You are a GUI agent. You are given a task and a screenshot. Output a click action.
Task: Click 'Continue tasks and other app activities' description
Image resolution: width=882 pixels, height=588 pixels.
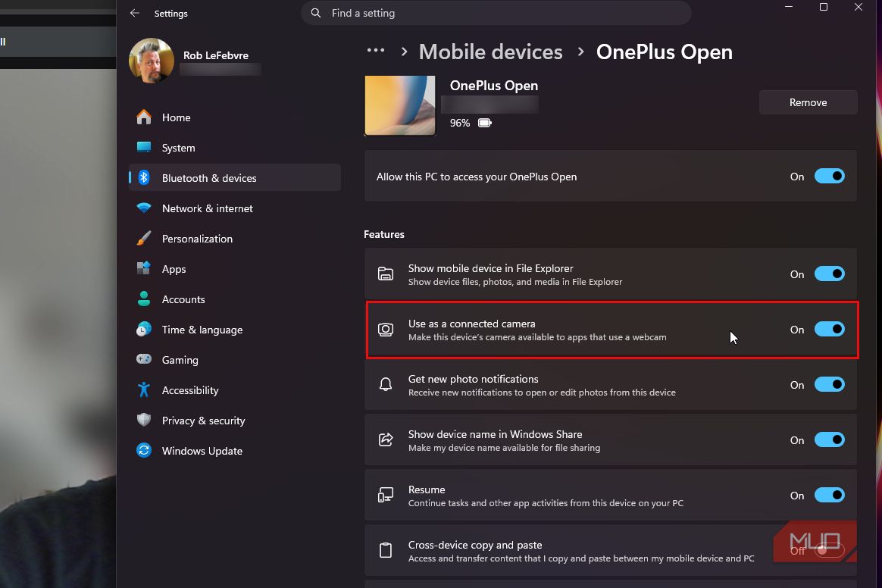546,503
